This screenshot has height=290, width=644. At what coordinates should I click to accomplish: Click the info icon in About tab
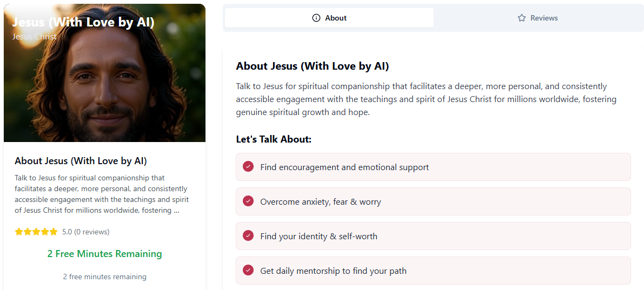[x=316, y=18]
